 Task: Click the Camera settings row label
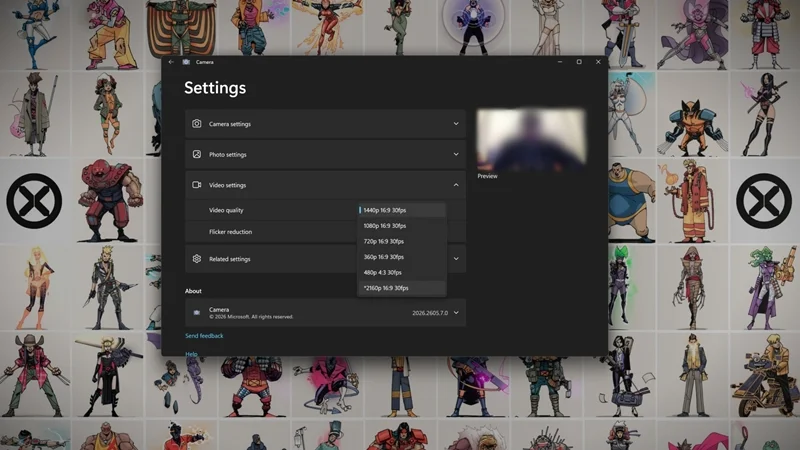coord(230,124)
